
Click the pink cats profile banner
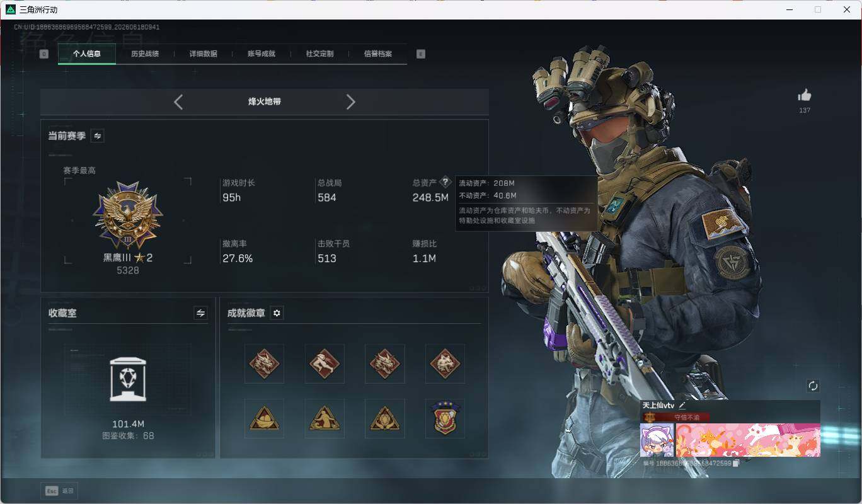pos(748,440)
